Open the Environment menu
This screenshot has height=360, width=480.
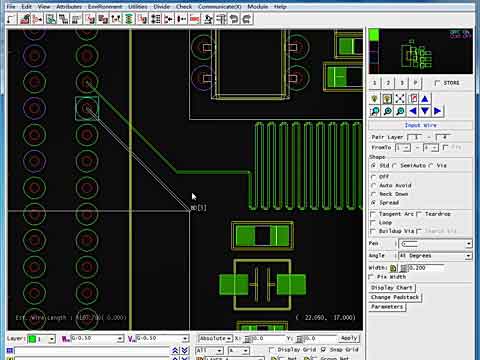click(x=105, y=7)
